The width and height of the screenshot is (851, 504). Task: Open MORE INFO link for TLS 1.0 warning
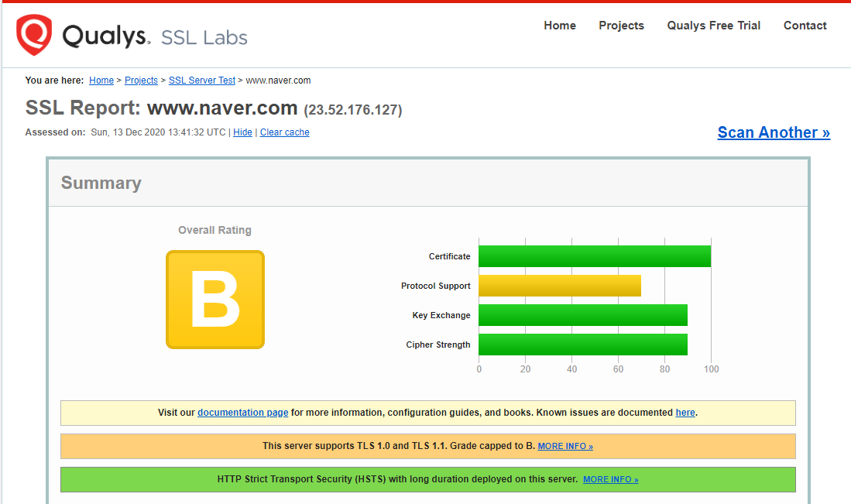565,446
